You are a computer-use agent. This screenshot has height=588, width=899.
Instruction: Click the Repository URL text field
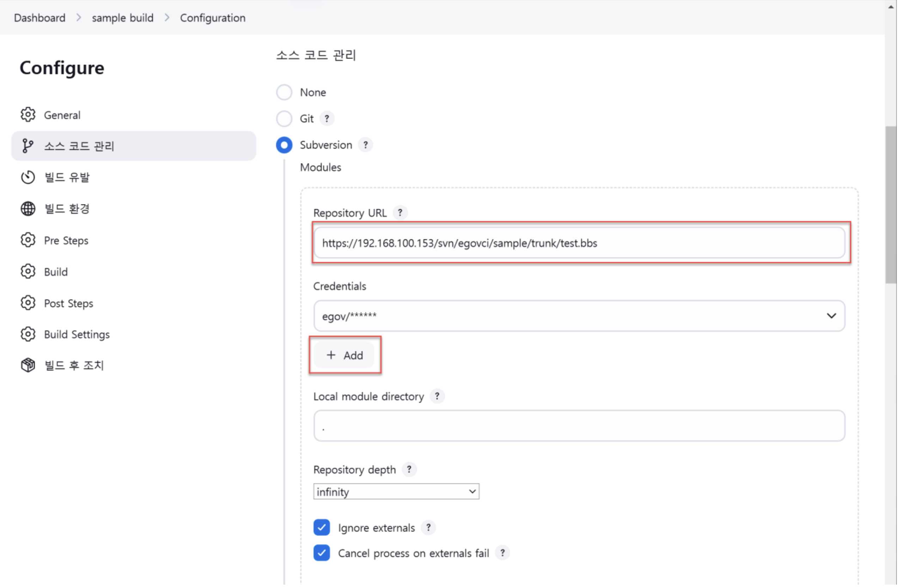580,244
